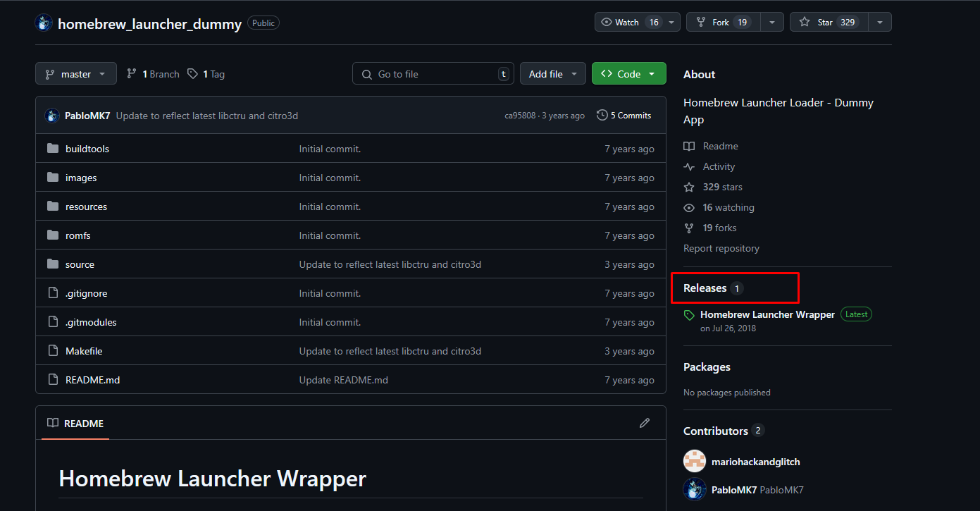The image size is (980, 511).
Task: View the 1 Branch link
Action: tap(153, 74)
